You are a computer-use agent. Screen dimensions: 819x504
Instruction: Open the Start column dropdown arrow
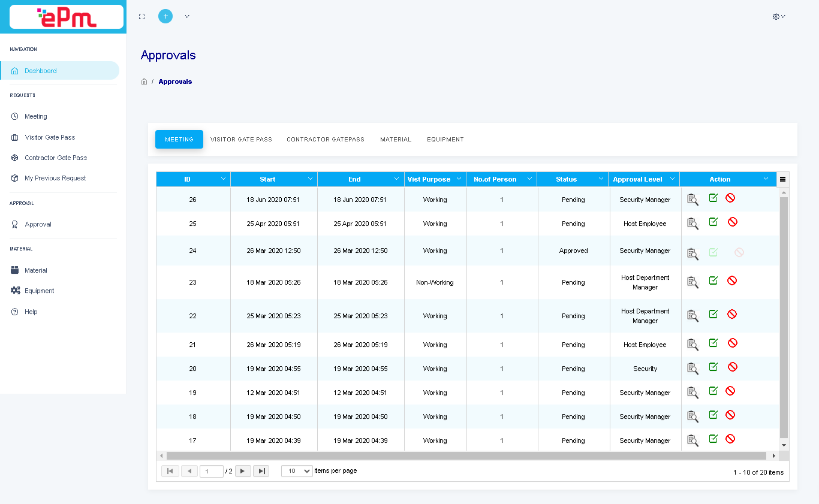coord(310,179)
